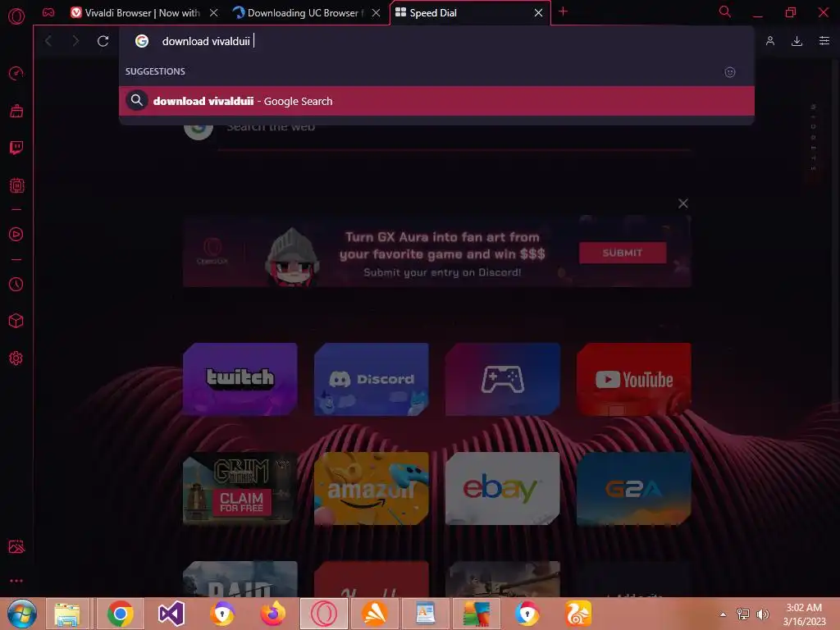Click the volume speaker tray icon
Viewport: 840px width, 630px height.
(x=762, y=614)
